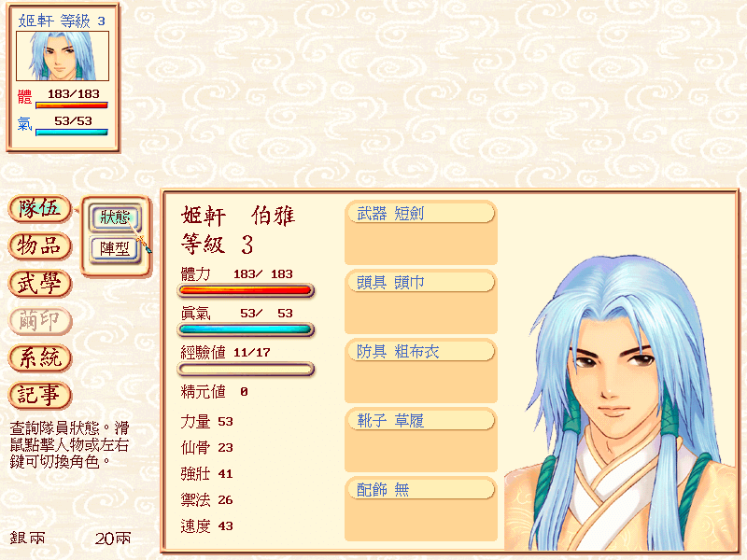Select the 狀態 status submenu button
Viewport: 747px width, 560px height.
[x=115, y=217]
